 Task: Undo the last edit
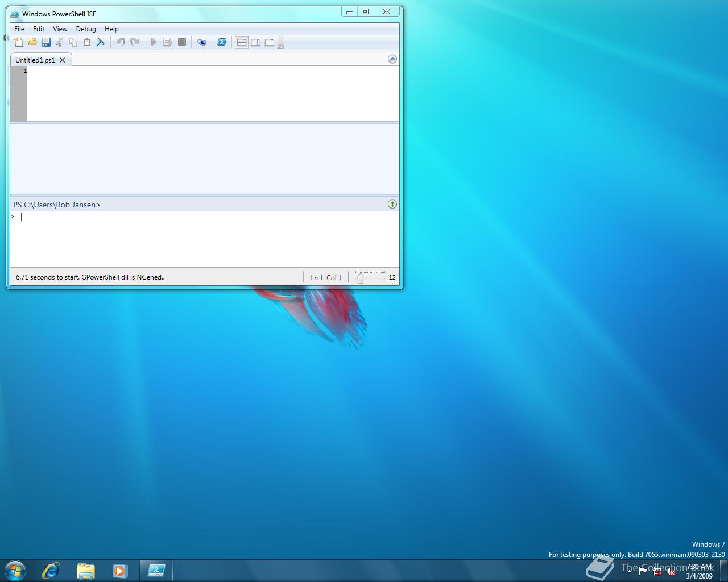pyautogui.click(x=121, y=42)
